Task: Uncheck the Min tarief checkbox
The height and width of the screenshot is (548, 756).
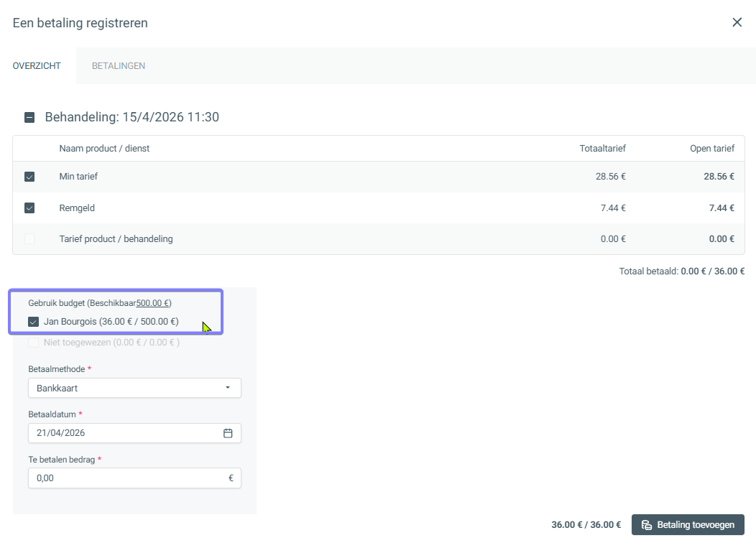Action: pyautogui.click(x=29, y=177)
